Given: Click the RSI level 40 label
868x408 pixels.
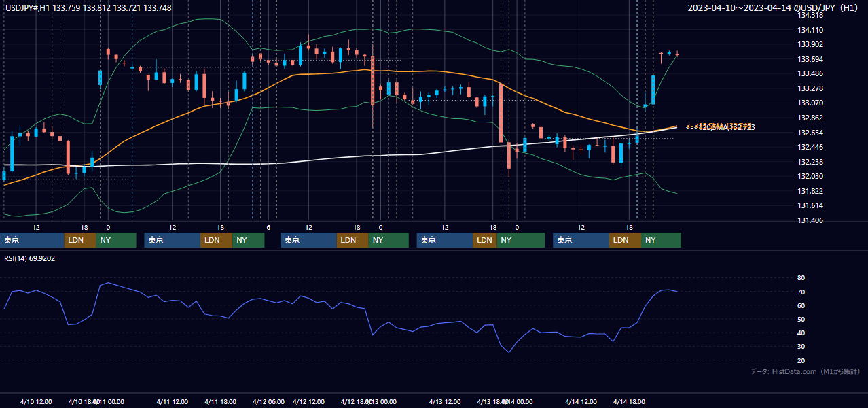Looking at the screenshot, I should click(801, 333).
